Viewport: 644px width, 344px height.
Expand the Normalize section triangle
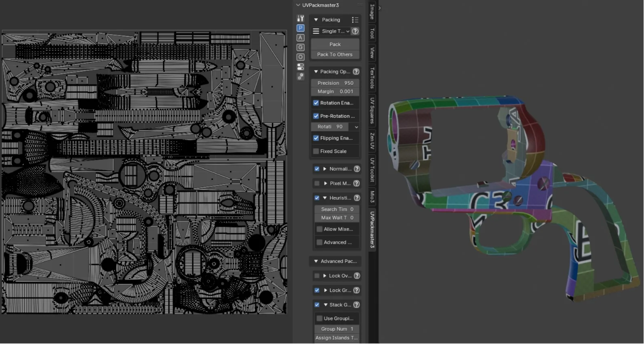[x=324, y=169]
